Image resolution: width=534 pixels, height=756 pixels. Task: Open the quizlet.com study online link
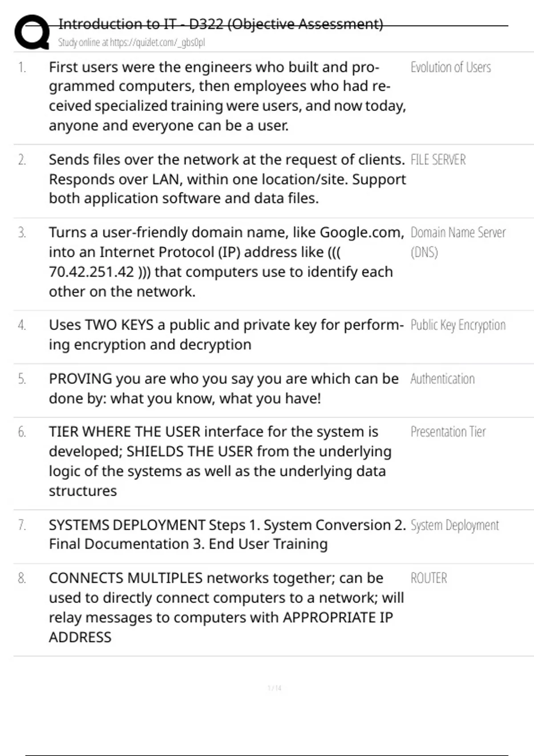tap(131, 43)
